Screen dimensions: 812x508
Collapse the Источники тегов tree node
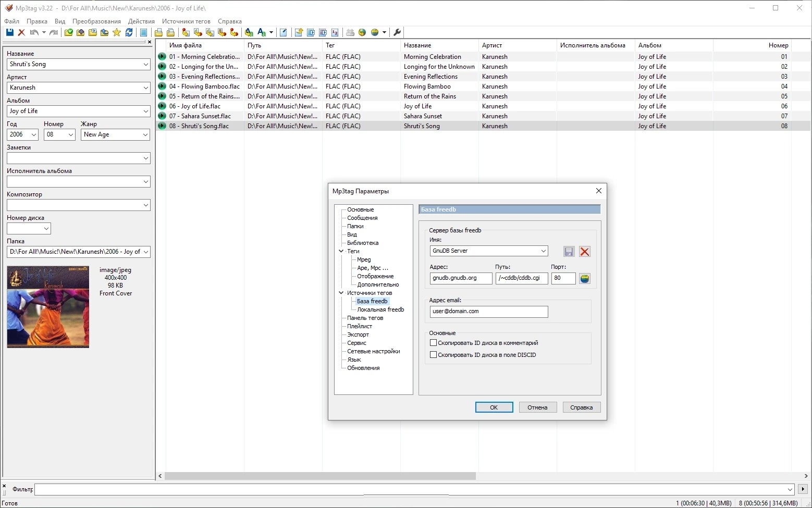pyautogui.click(x=341, y=293)
